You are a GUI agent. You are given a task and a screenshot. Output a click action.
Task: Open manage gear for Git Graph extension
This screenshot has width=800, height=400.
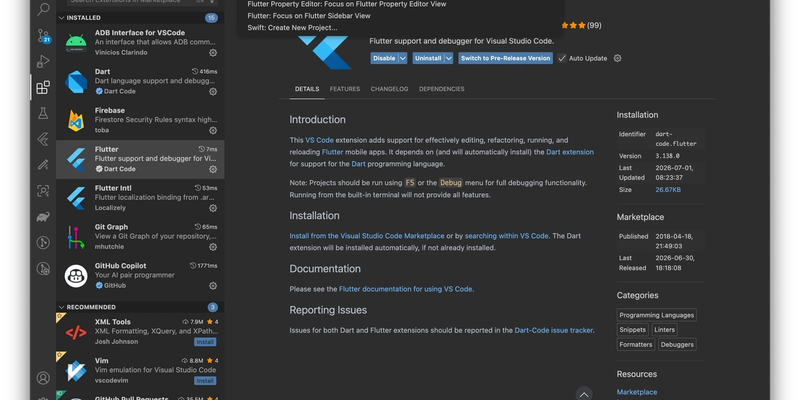tap(213, 246)
